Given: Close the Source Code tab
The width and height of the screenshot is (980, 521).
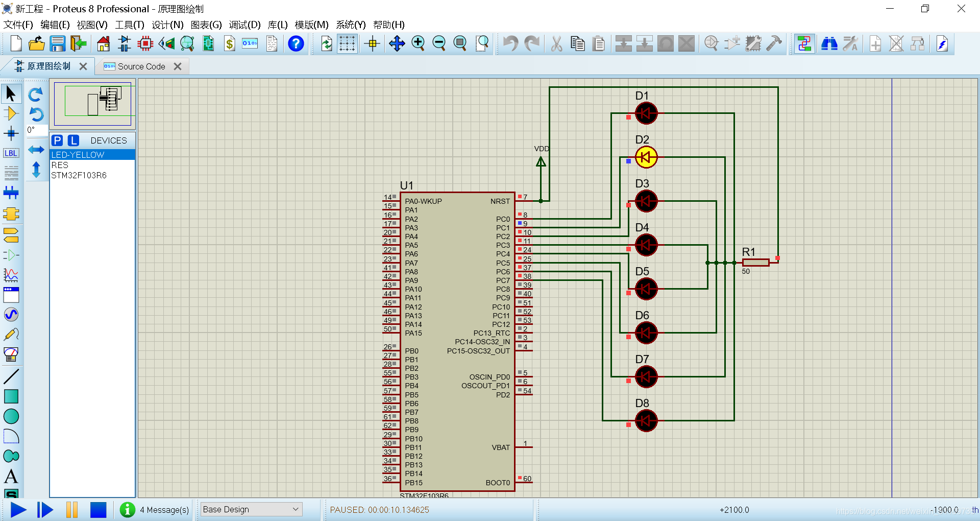Looking at the screenshot, I should [x=178, y=66].
